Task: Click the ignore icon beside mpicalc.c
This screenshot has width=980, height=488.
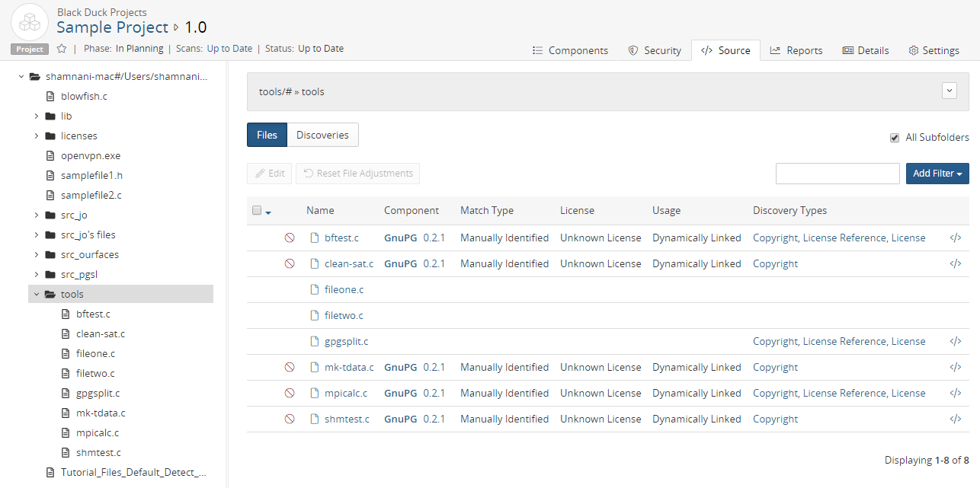Action: (x=290, y=394)
